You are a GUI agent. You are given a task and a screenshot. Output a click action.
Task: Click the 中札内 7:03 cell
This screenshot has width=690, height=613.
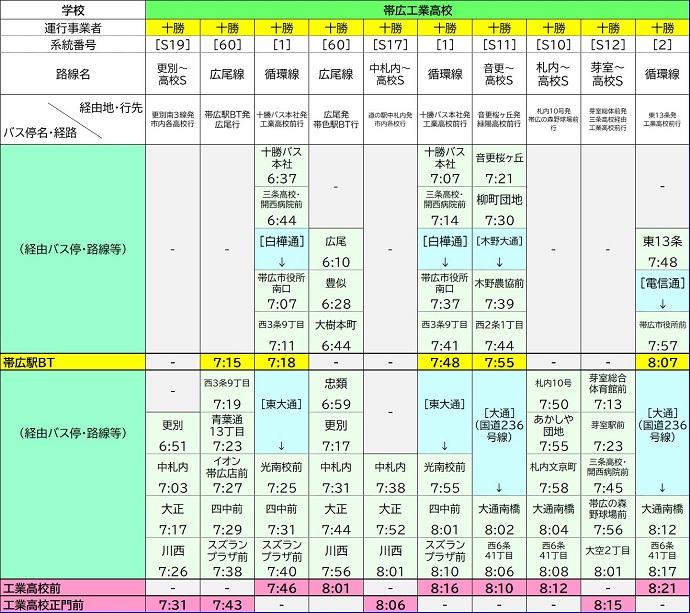click(173, 475)
